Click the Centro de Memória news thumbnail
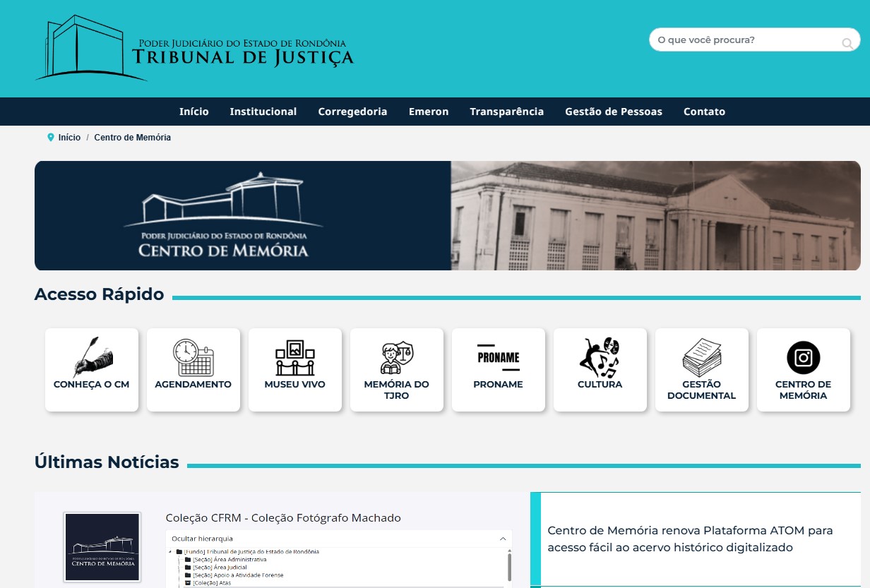This screenshot has height=588, width=870. (x=102, y=547)
